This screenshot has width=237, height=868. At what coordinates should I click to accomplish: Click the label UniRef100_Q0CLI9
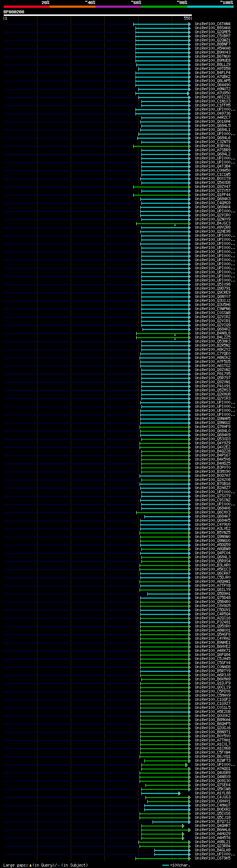213,687
